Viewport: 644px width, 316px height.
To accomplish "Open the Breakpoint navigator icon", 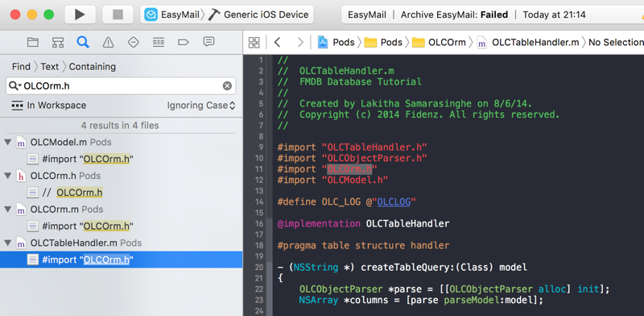I will click(x=184, y=42).
